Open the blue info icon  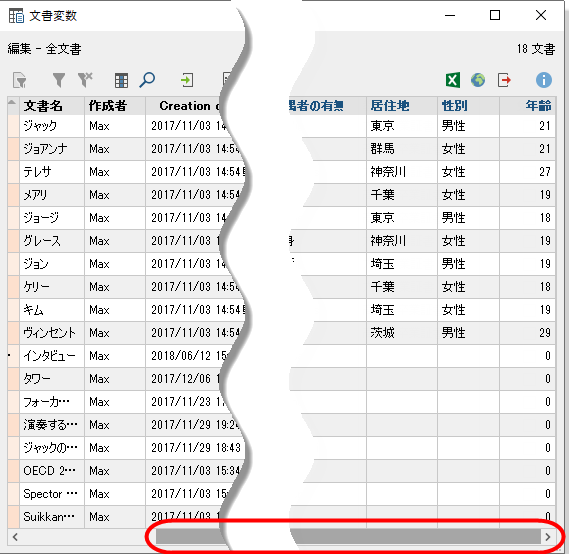(544, 80)
